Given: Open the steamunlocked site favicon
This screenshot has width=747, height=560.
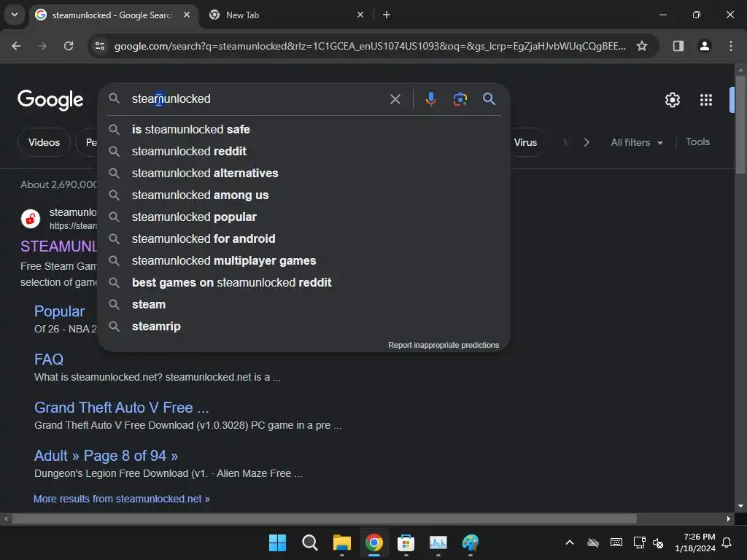Looking at the screenshot, I should pos(31,219).
